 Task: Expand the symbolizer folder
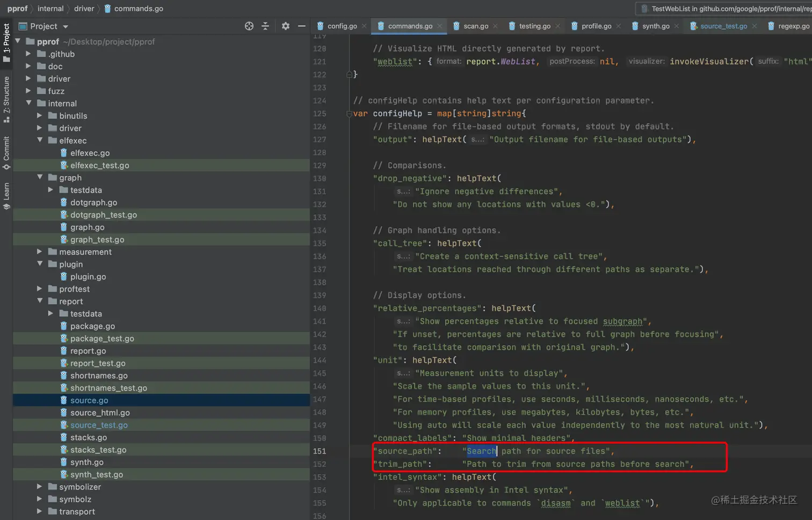[39, 487]
